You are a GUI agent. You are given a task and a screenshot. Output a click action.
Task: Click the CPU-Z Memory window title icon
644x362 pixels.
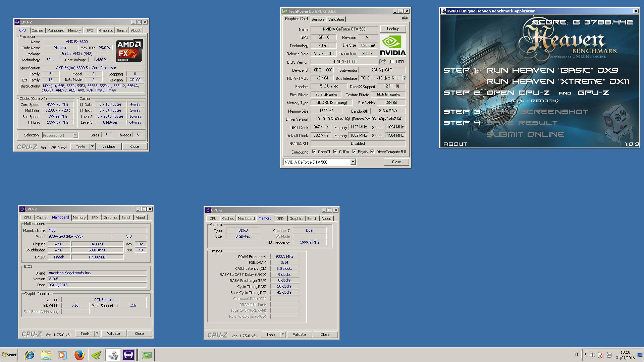208,210
